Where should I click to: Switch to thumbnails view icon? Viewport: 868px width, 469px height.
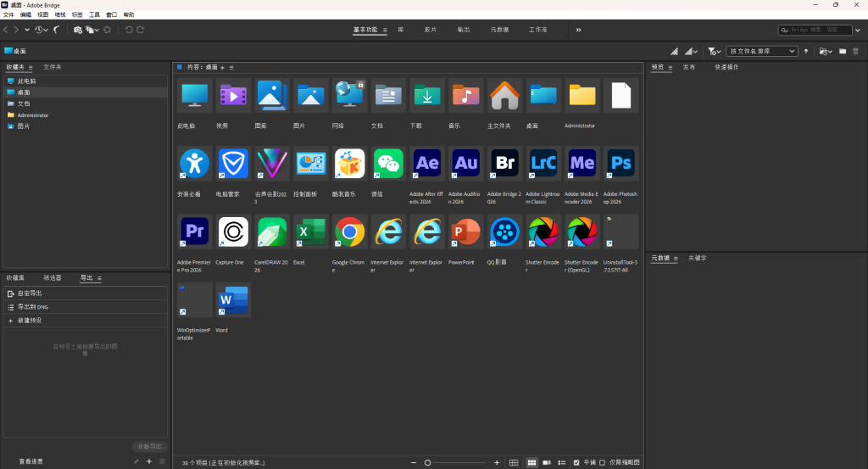(531, 462)
